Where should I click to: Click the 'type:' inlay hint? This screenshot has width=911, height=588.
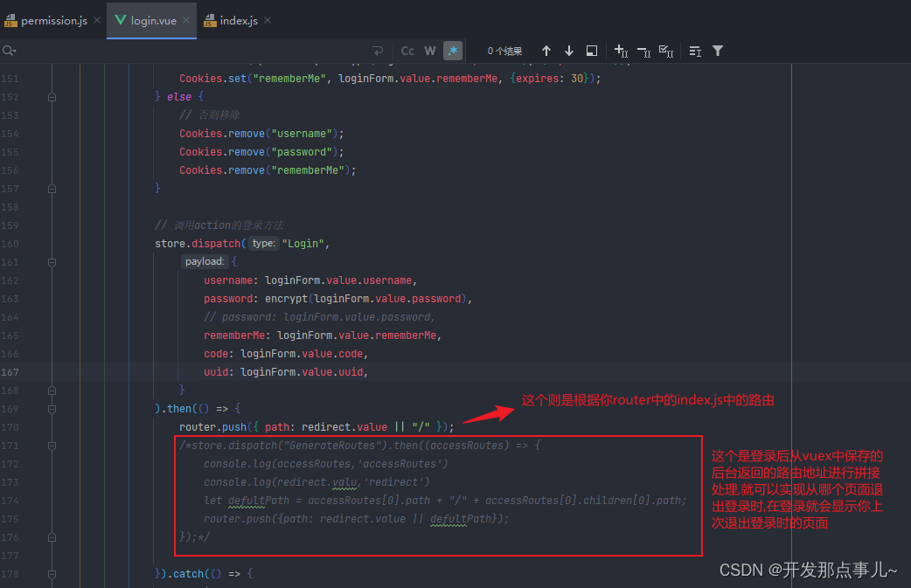tap(263, 243)
